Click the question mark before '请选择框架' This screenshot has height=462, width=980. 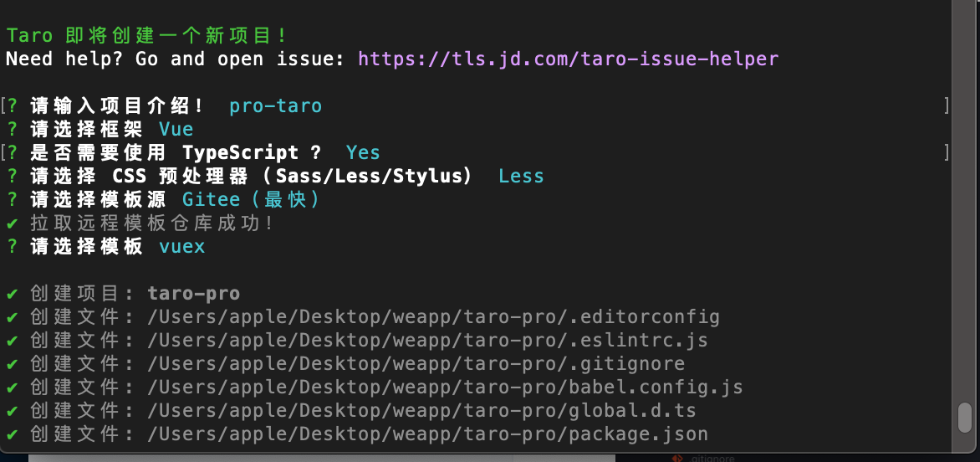pos(12,130)
